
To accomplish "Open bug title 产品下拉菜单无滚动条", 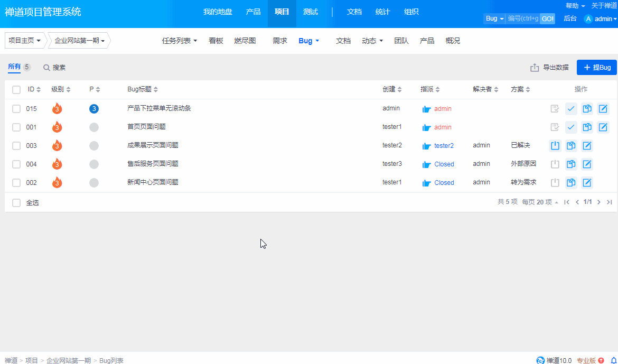I will [159, 108].
